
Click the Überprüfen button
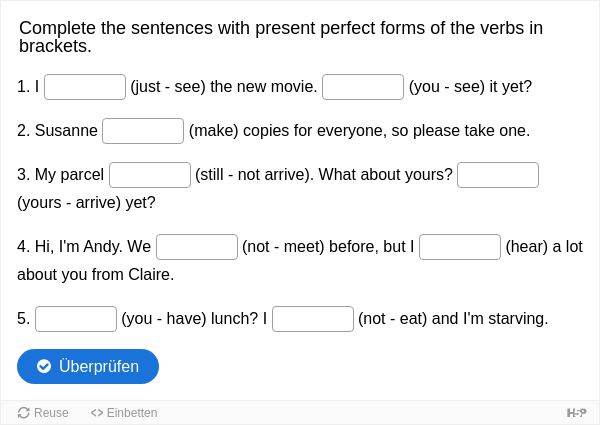tap(88, 366)
